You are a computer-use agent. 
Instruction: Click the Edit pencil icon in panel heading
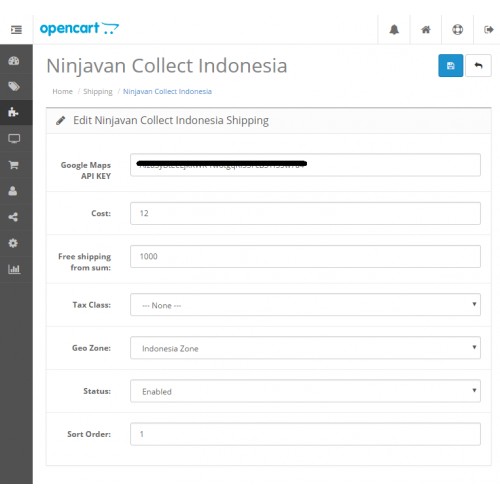[x=61, y=121]
